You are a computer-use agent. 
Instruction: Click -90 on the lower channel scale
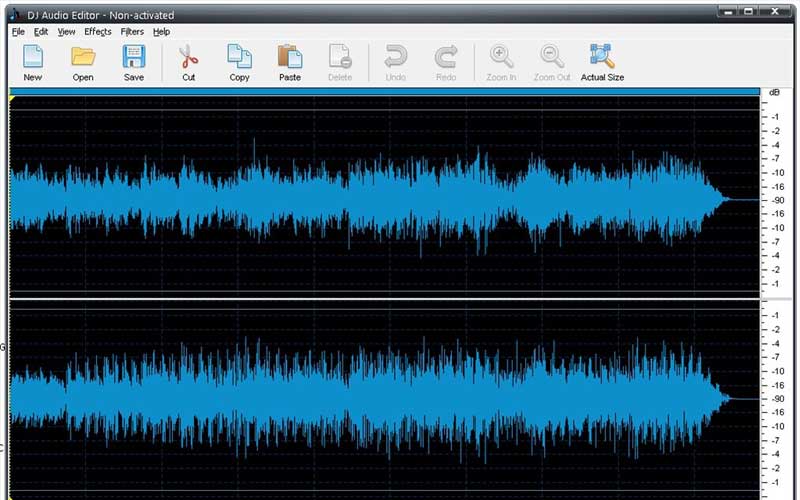[x=778, y=398]
